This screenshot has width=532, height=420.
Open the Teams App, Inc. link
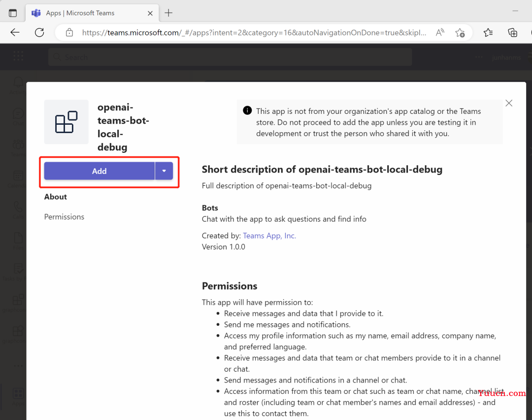coord(269,236)
